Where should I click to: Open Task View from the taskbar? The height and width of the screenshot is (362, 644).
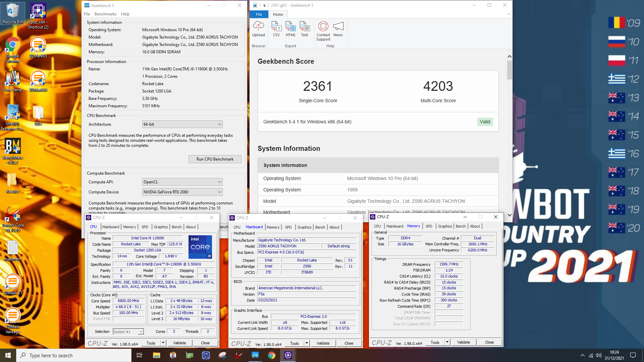pyautogui.click(x=140, y=355)
